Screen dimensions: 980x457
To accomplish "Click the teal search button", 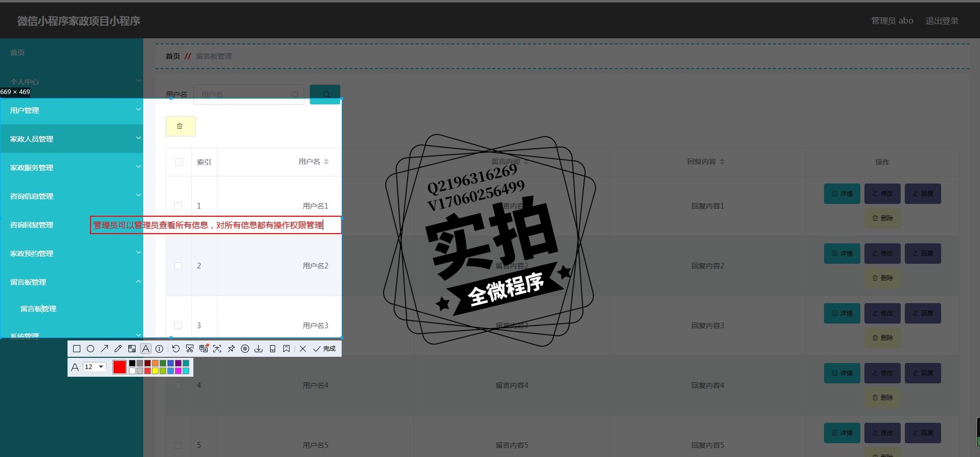I will (x=325, y=94).
